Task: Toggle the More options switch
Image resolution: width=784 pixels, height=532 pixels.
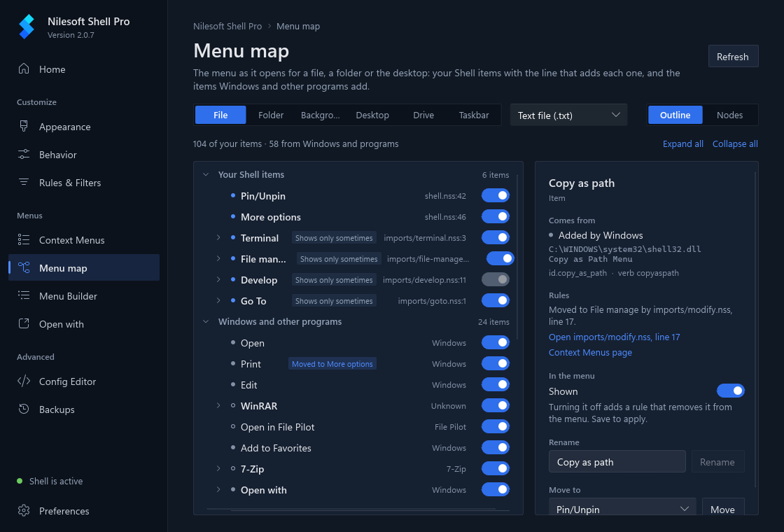Action: click(x=495, y=216)
